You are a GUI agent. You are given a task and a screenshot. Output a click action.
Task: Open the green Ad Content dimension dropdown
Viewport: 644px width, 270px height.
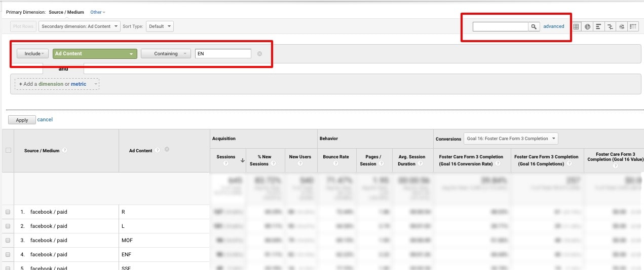(x=95, y=53)
